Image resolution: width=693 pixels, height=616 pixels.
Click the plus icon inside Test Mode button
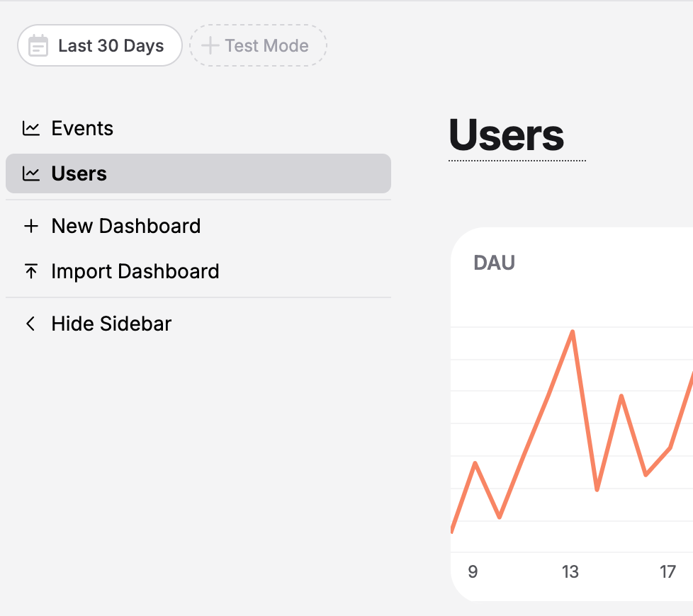tap(209, 45)
